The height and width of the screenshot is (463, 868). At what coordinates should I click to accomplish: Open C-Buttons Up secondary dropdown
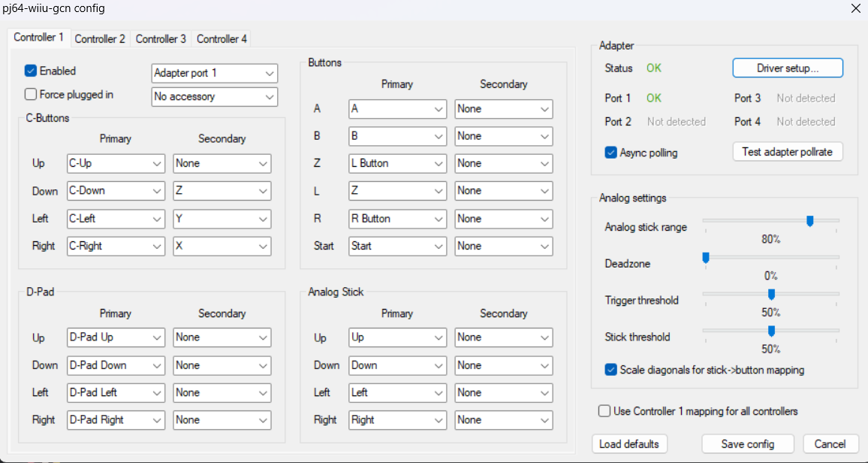(222, 163)
